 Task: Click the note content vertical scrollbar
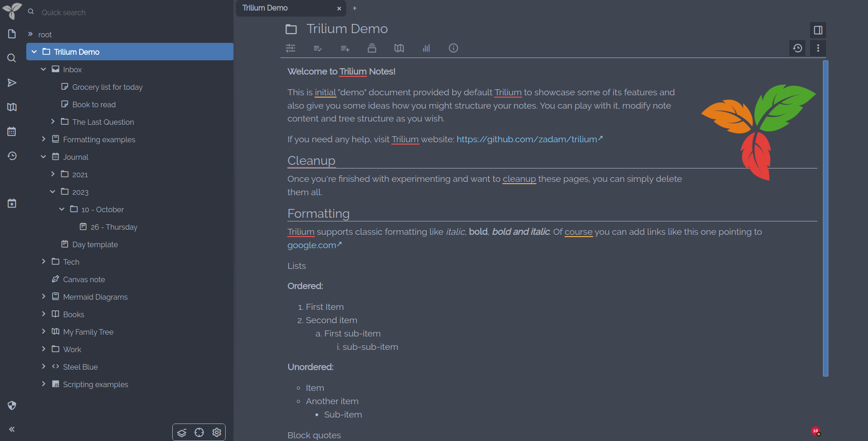826,218
